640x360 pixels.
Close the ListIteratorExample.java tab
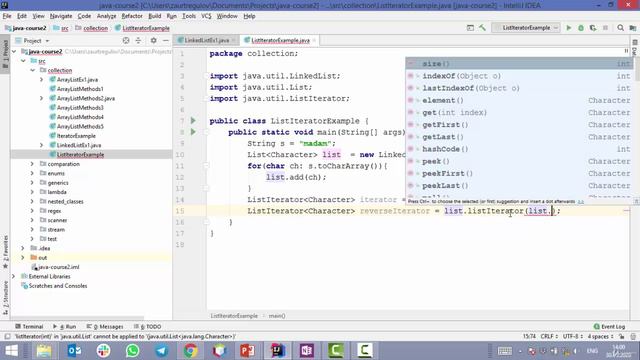coord(314,40)
